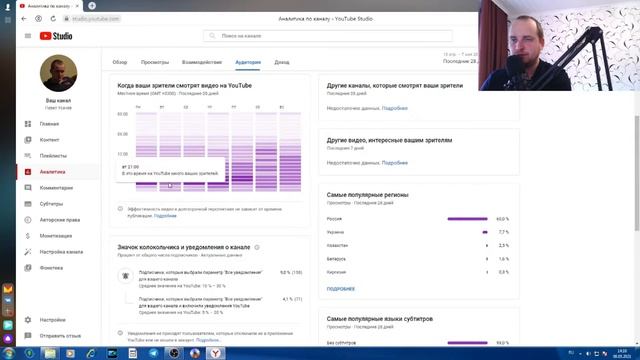640x360 pixels.
Task: Click the Windows Start button
Action: 8,353
